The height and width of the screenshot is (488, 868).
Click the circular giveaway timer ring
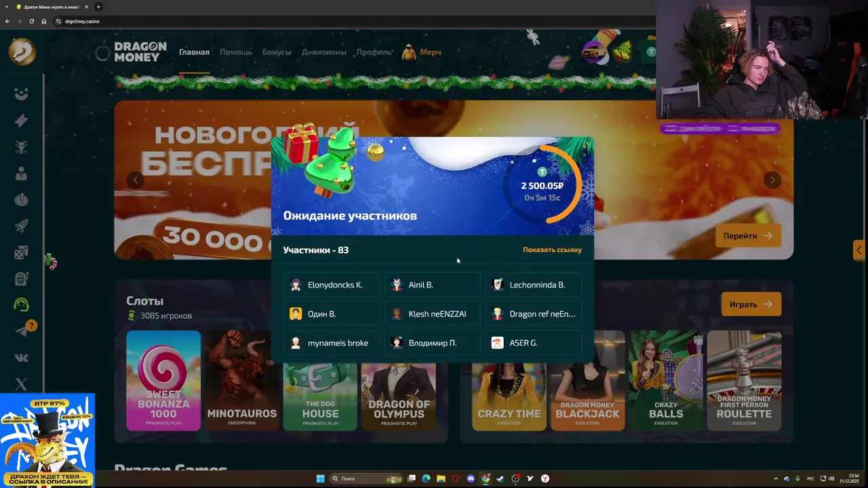click(x=542, y=185)
